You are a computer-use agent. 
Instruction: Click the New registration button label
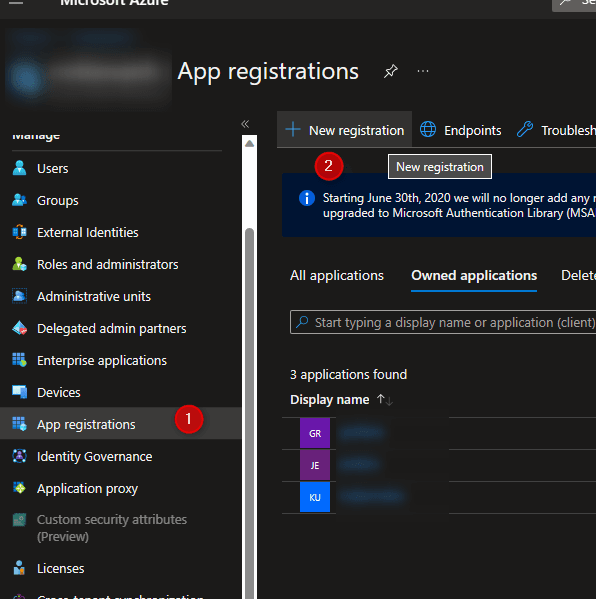(356, 131)
